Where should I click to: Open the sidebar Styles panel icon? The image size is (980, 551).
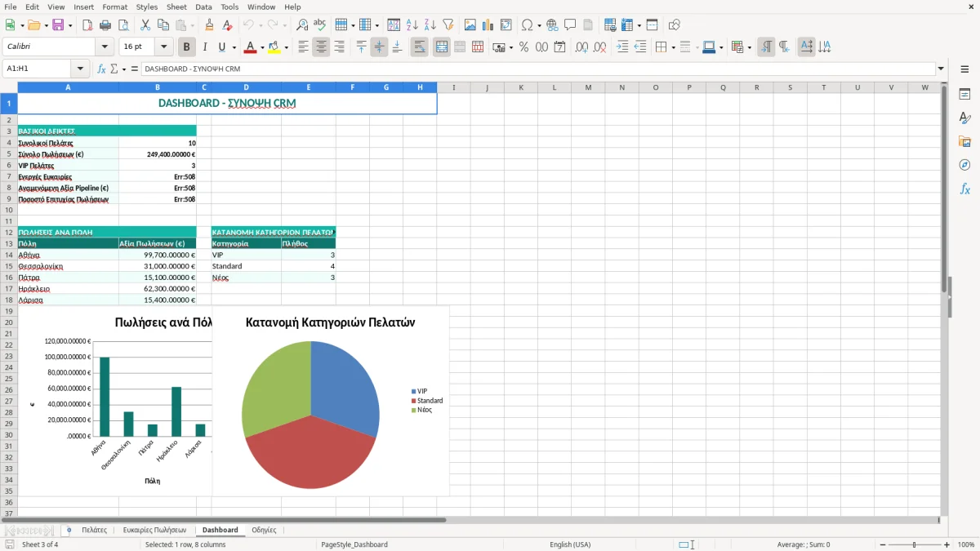tap(964, 118)
